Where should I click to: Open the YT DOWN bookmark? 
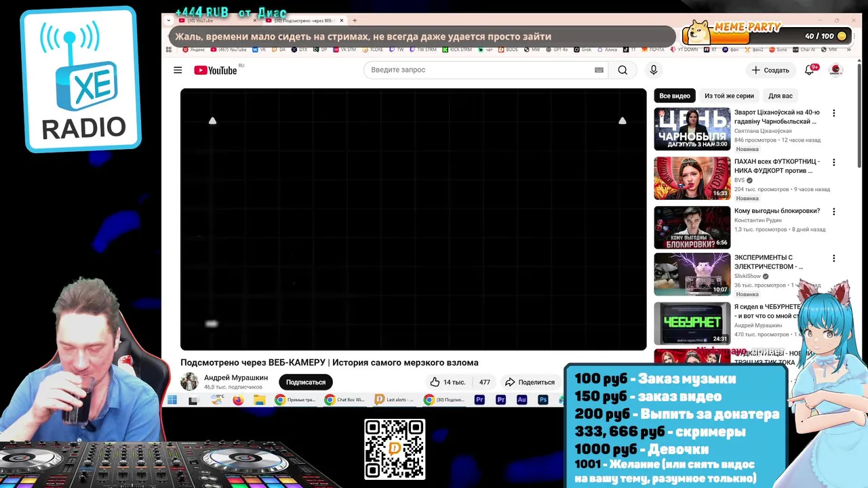(684, 49)
